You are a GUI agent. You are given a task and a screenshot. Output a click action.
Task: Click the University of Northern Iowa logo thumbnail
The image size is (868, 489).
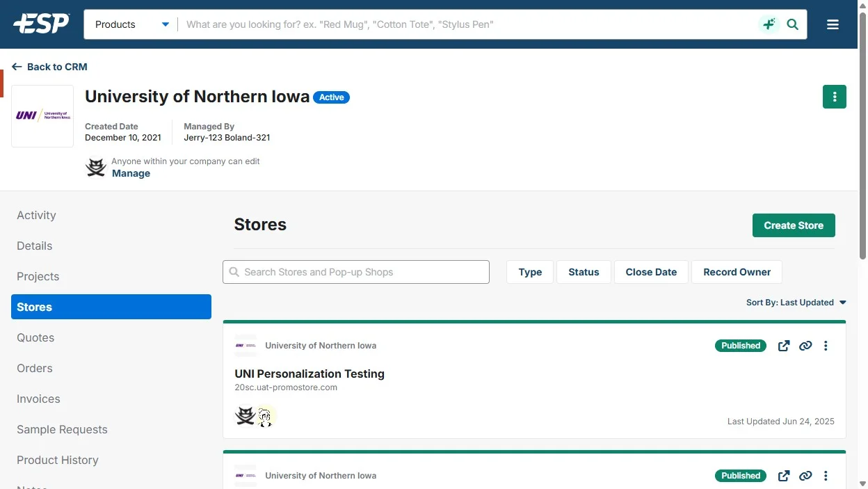(x=42, y=115)
